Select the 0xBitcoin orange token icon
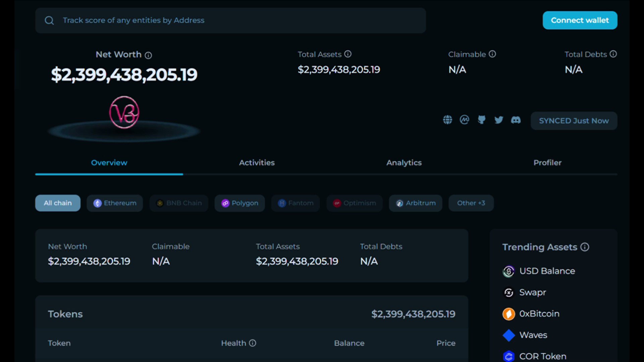 [x=508, y=314]
